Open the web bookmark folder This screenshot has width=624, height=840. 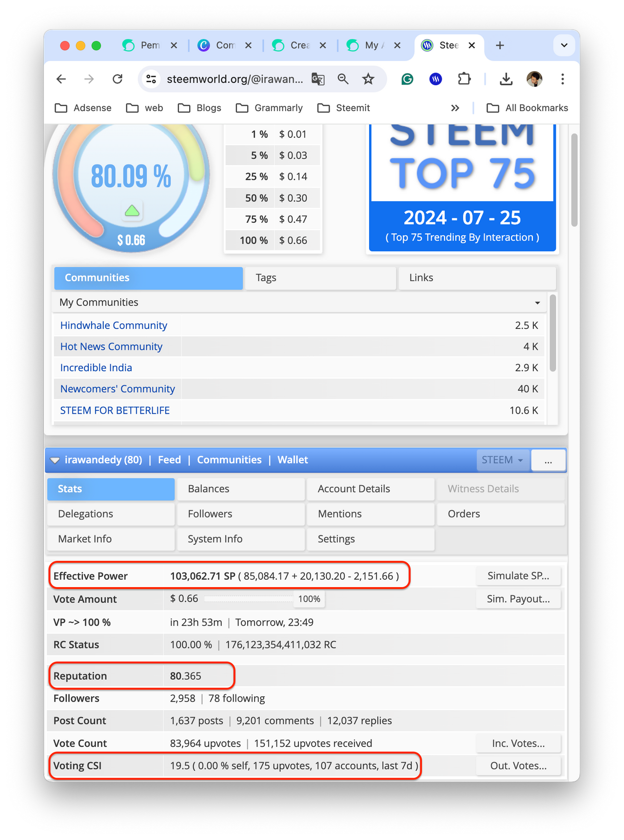click(x=144, y=108)
